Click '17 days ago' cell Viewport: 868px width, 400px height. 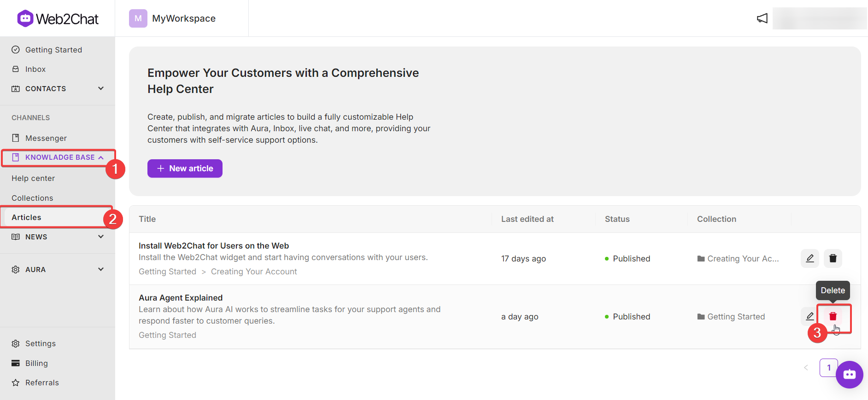coord(523,259)
